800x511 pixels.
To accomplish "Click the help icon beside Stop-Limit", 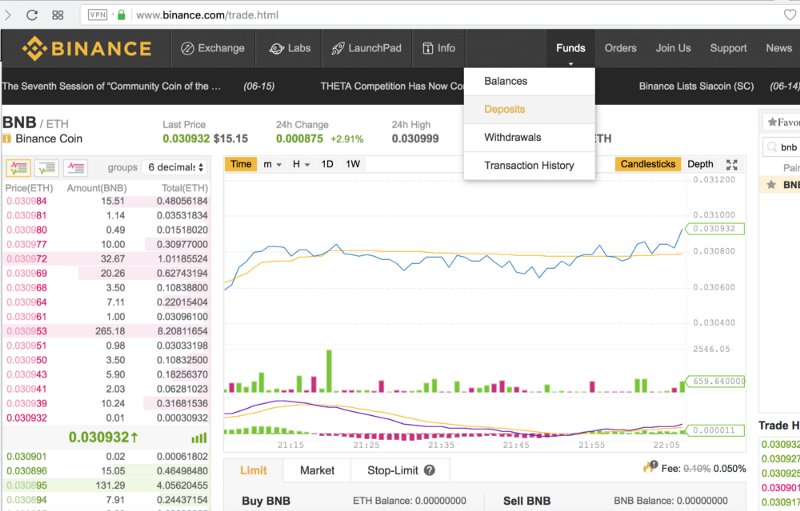I will 430,470.
